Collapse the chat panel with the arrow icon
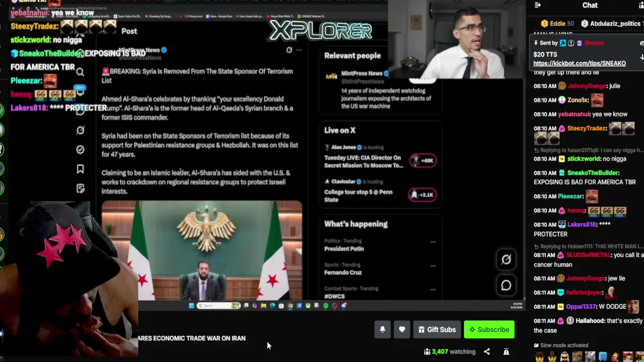Screen dimensions: 644x362 [538, 5]
